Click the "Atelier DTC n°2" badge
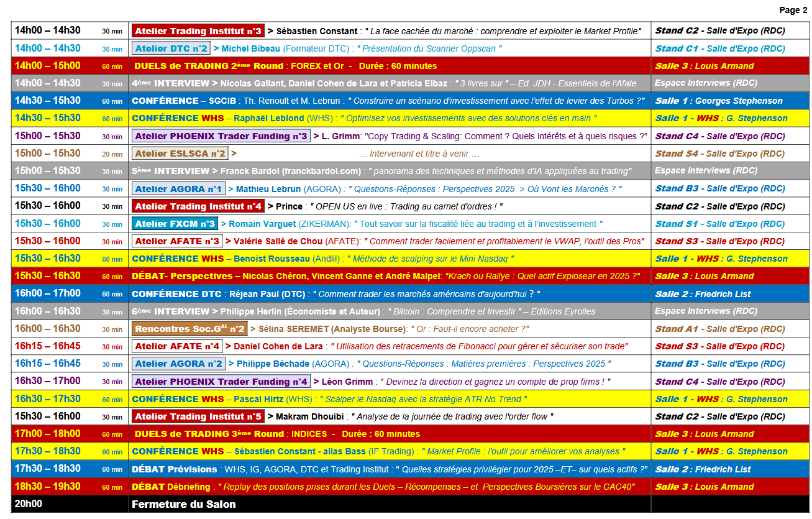Screen dimensions: 812x519 pos(170,48)
